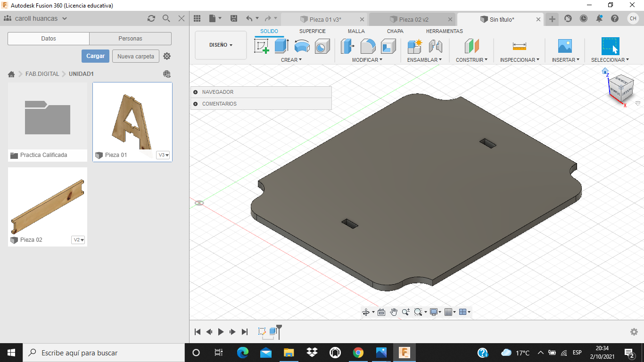The width and height of the screenshot is (644, 362).
Task: Refresh the data panel
Action: [x=151, y=18]
